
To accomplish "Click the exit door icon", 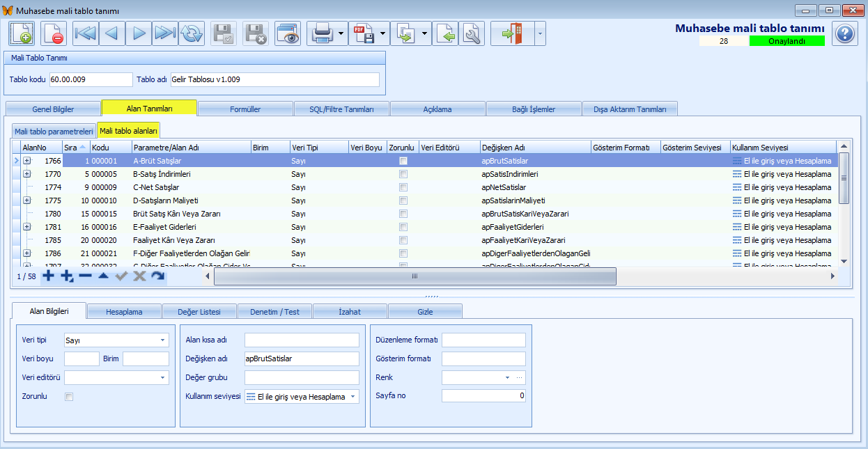I will tap(511, 33).
